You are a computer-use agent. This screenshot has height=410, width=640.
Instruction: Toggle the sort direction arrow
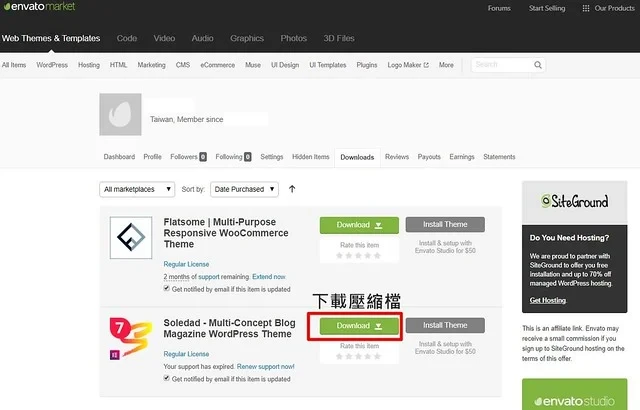click(x=292, y=189)
